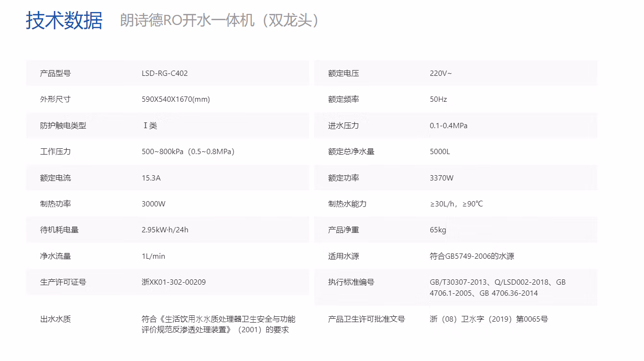Select model value LSD-RG-C402

pyautogui.click(x=165, y=73)
